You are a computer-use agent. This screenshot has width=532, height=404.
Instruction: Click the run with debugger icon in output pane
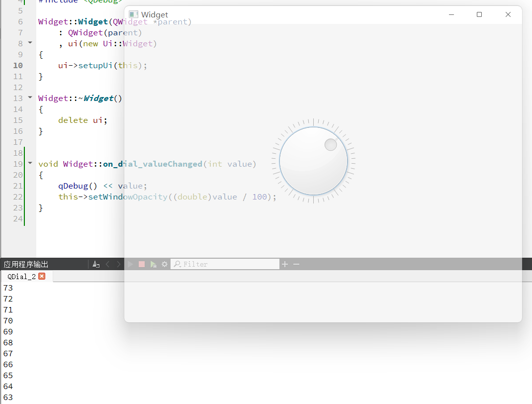coord(153,264)
